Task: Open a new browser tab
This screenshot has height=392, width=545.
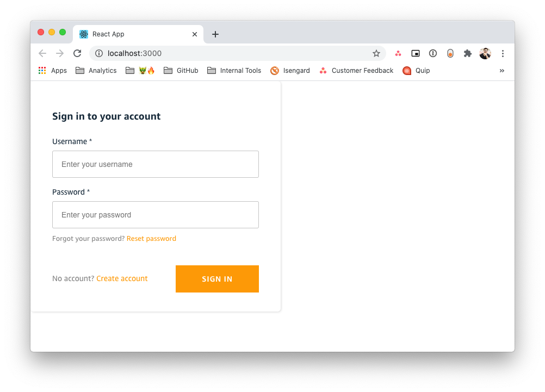Action: (x=215, y=34)
